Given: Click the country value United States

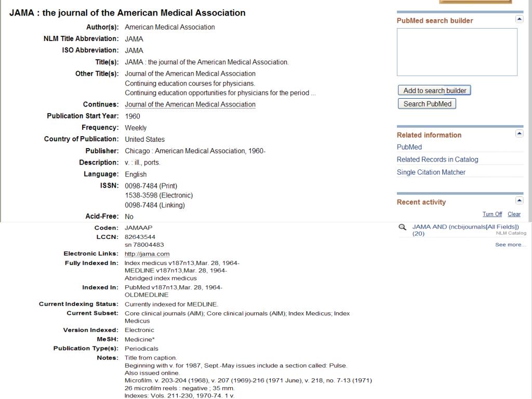Looking at the screenshot, I should [x=144, y=139].
